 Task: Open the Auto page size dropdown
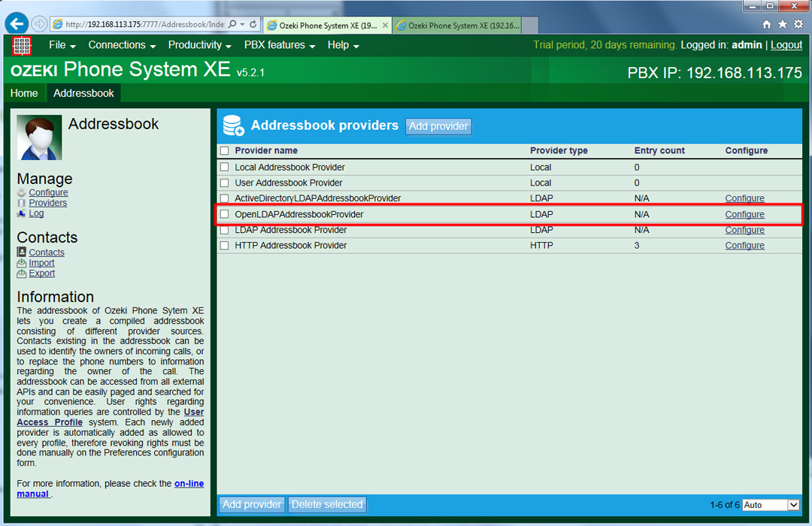coord(771,505)
